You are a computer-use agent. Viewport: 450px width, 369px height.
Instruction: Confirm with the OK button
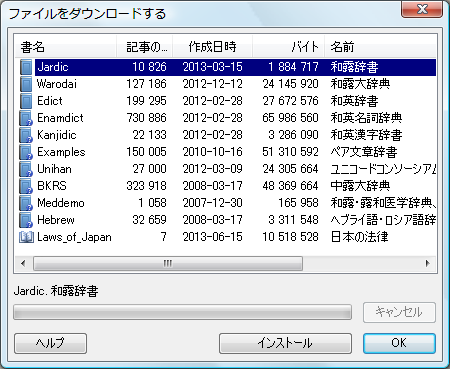point(399,343)
